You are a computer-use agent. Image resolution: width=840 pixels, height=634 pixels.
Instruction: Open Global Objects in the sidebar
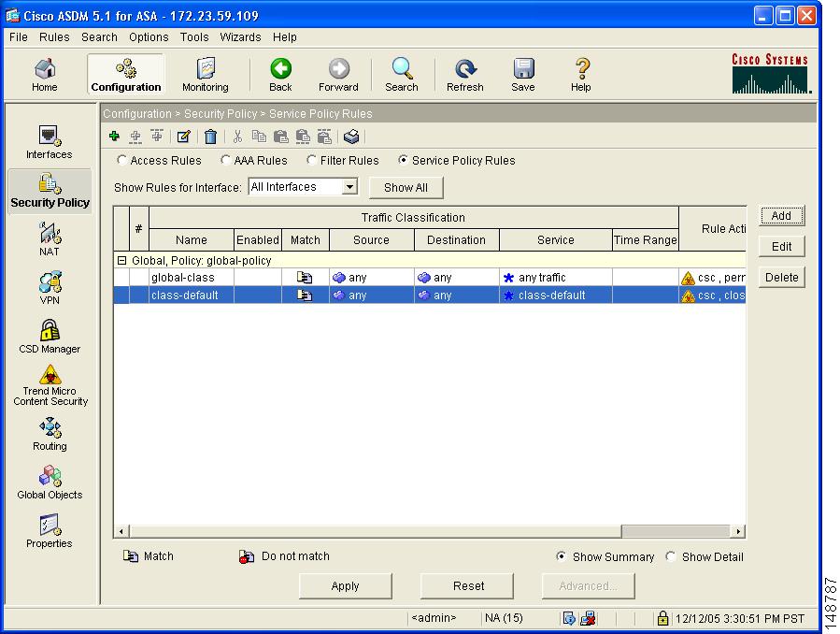pyautogui.click(x=50, y=483)
